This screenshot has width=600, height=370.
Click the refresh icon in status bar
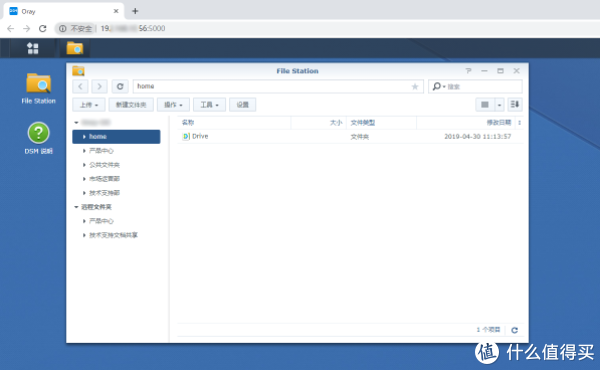[x=515, y=330]
